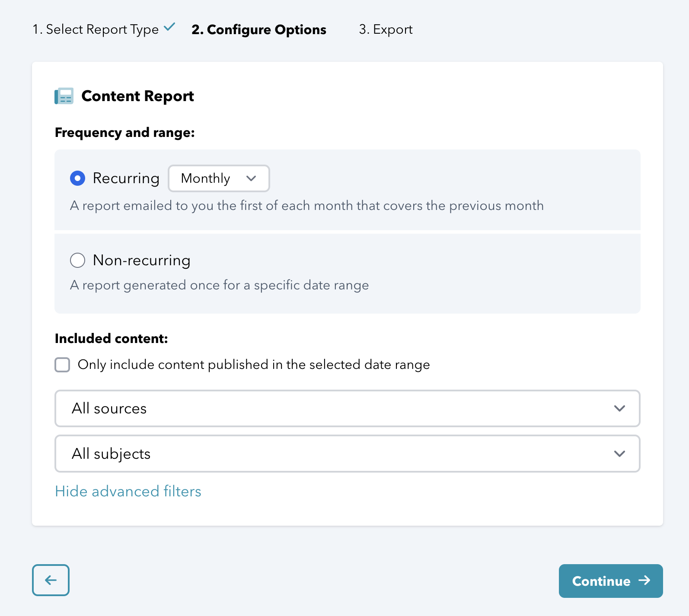
Task: Click the Hide advanced filters link
Action: point(128,491)
